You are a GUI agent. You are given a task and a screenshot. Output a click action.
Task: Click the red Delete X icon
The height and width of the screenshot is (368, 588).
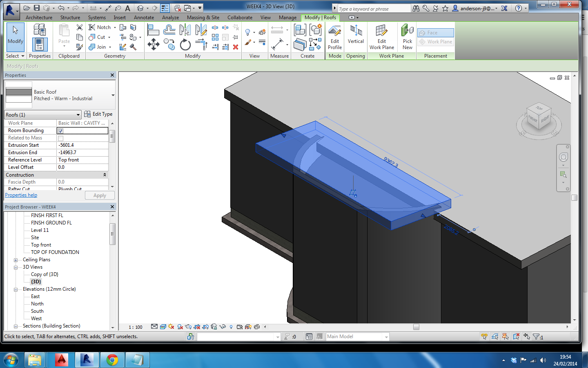(236, 47)
